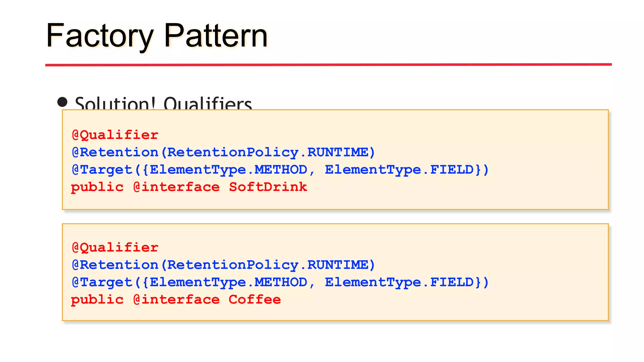644x362 pixels.
Task: Click the Coffee interface name
Action: 255,299
